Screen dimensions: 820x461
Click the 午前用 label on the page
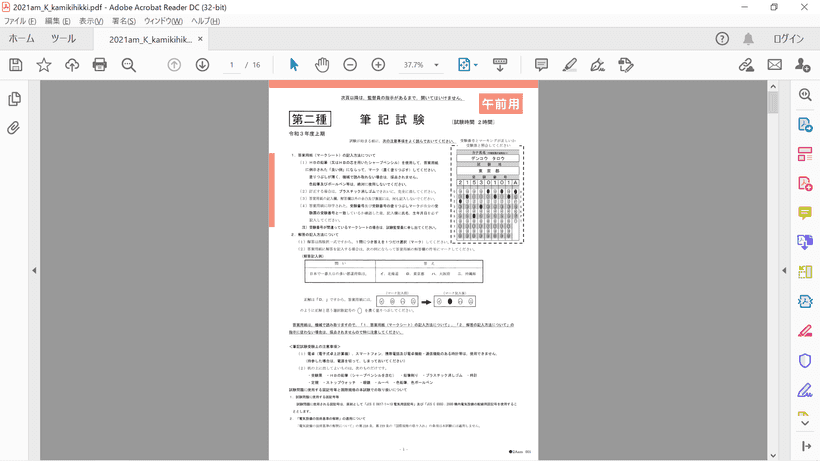500,104
